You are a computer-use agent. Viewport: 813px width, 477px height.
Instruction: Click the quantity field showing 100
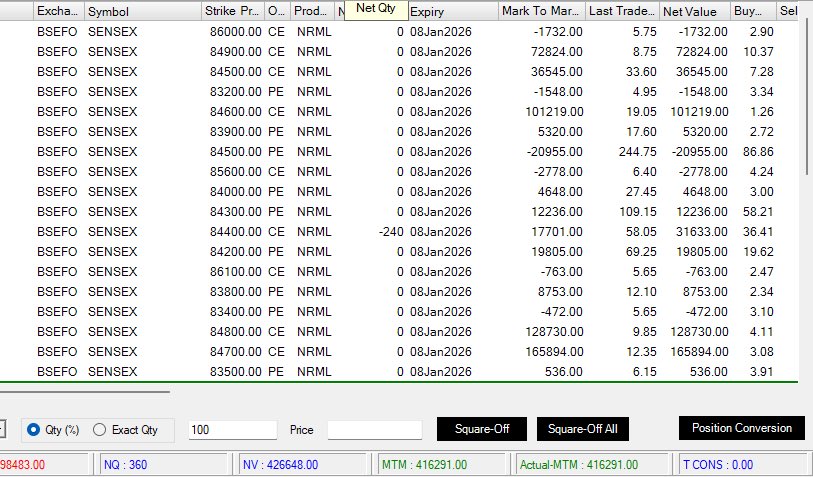click(x=233, y=430)
